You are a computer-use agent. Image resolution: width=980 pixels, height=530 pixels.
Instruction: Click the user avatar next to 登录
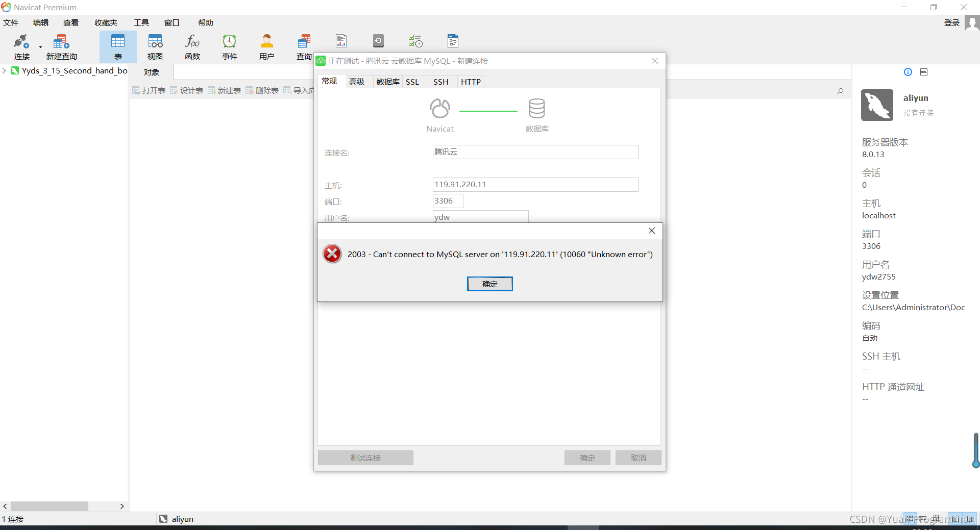pyautogui.click(x=972, y=23)
